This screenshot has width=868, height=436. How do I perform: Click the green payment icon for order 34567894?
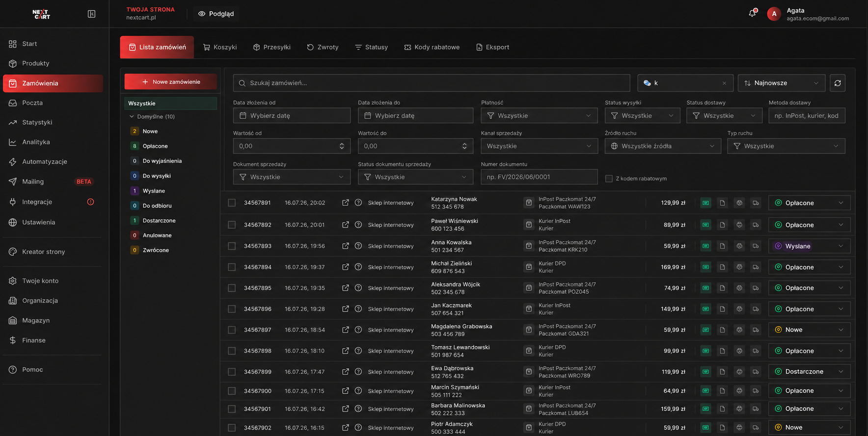click(x=705, y=267)
